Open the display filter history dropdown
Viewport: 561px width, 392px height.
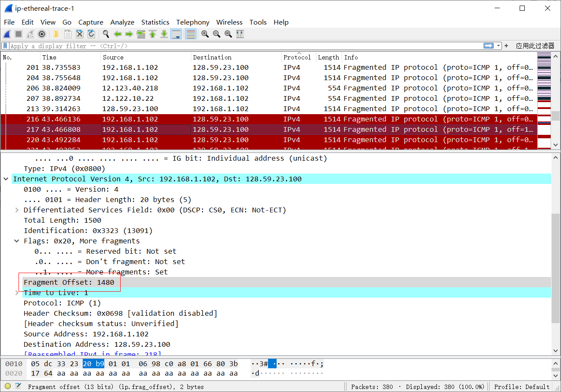499,46
